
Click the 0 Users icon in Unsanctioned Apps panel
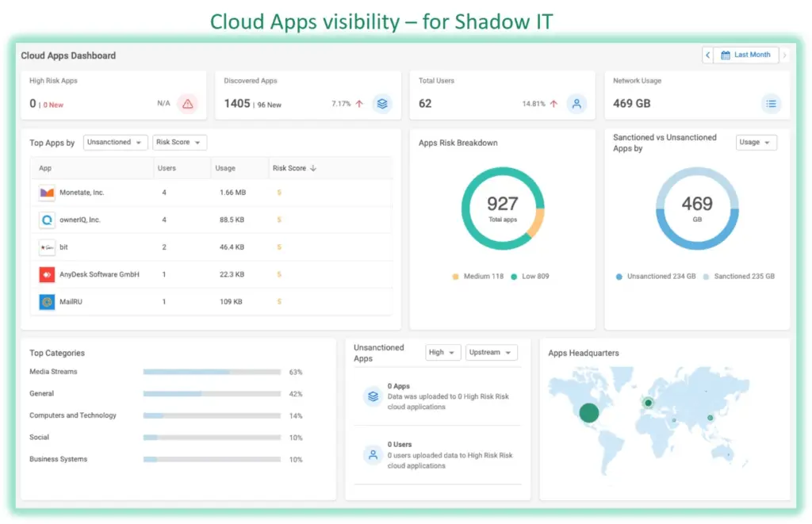point(373,455)
